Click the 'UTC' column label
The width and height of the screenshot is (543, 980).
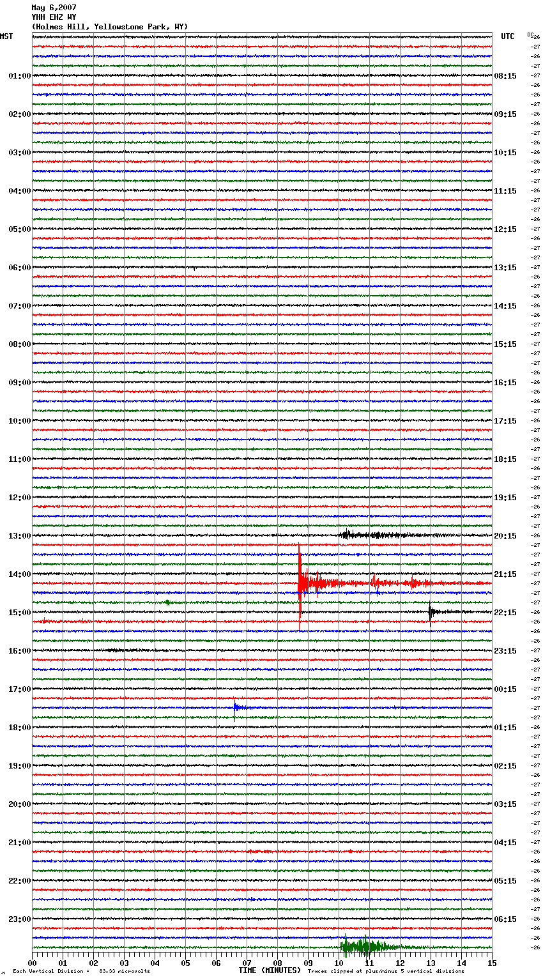[x=507, y=36]
